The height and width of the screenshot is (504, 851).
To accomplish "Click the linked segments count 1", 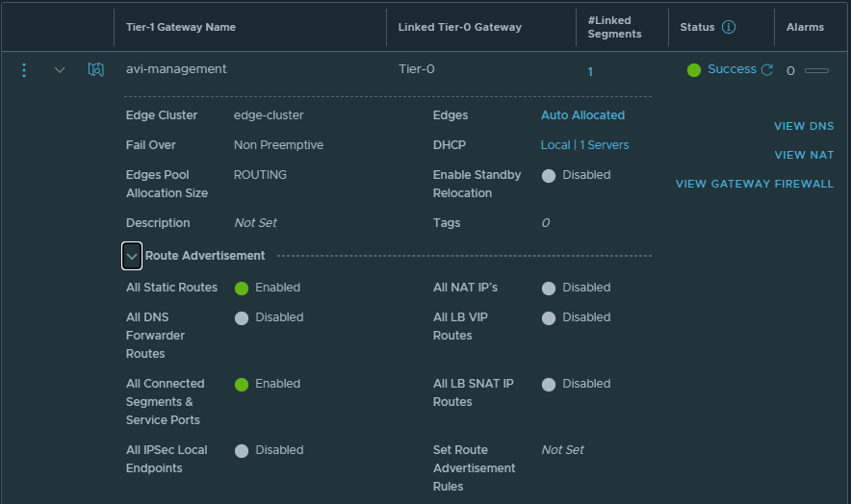I will (590, 71).
